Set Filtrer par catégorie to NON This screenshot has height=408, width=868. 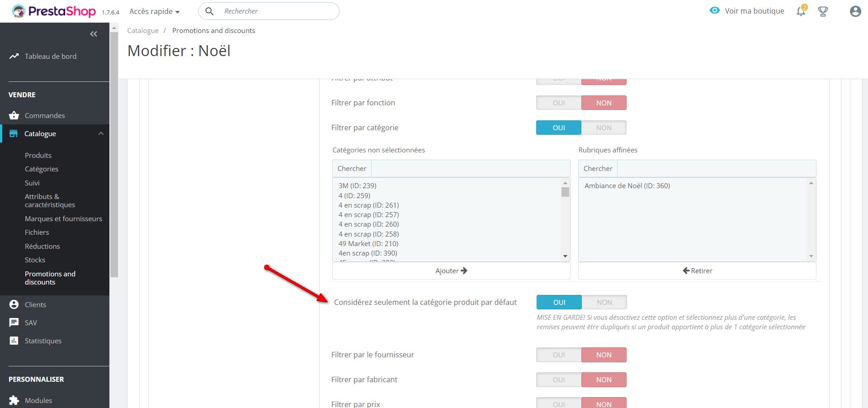click(604, 128)
